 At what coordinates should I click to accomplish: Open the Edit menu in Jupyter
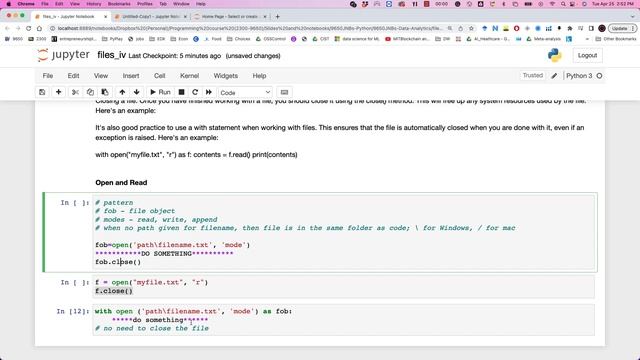pyautogui.click(x=73, y=76)
